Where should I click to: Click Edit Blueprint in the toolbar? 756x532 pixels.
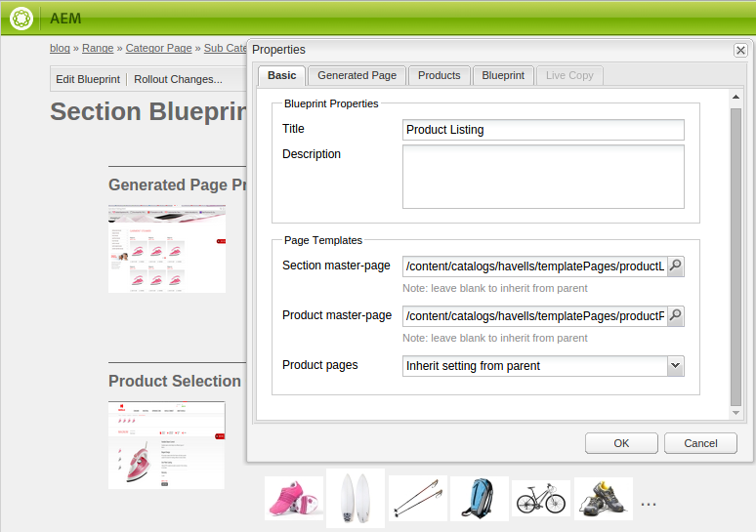tap(88, 79)
